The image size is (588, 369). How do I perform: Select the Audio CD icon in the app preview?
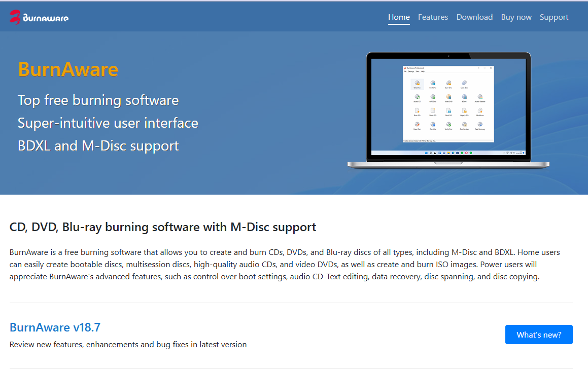point(417,97)
